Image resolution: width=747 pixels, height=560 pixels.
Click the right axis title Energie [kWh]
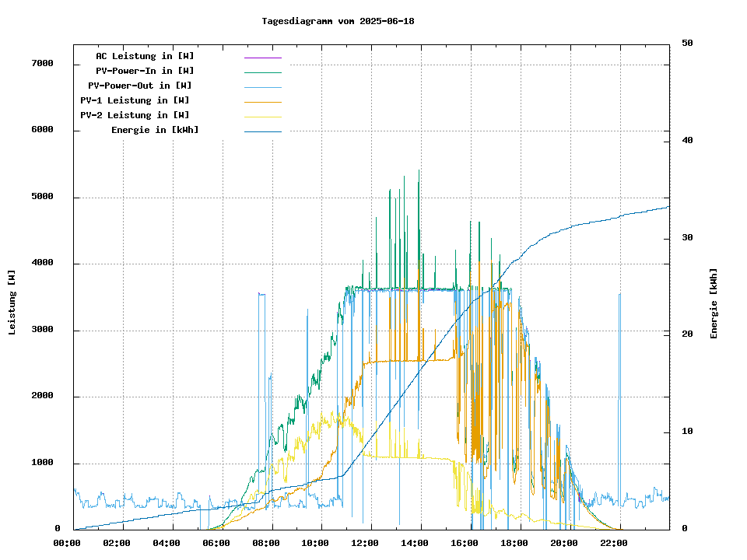pyautogui.click(x=714, y=303)
